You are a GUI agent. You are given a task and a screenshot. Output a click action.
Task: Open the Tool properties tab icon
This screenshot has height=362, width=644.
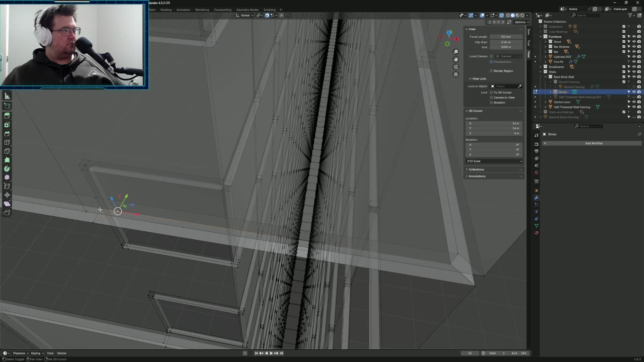pyautogui.click(x=536, y=135)
